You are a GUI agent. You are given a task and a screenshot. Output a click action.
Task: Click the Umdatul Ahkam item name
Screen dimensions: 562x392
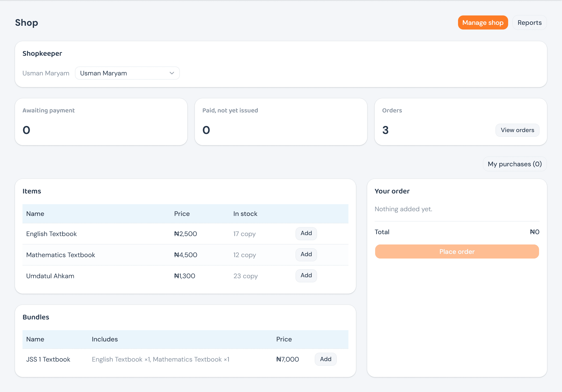[x=50, y=276]
